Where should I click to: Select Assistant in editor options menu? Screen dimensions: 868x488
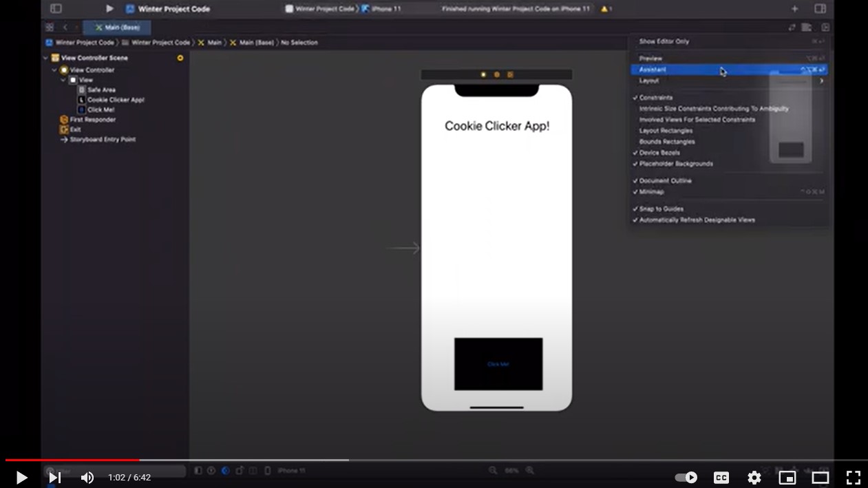(x=653, y=70)
